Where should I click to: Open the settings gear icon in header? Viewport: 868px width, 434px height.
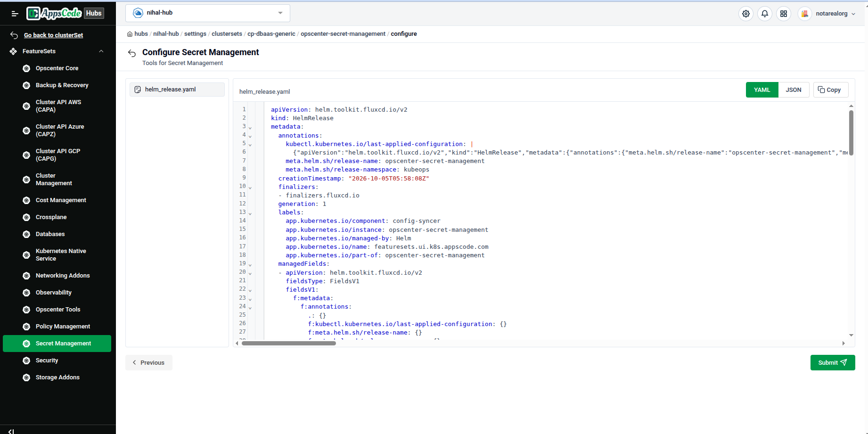pos(746,14)
